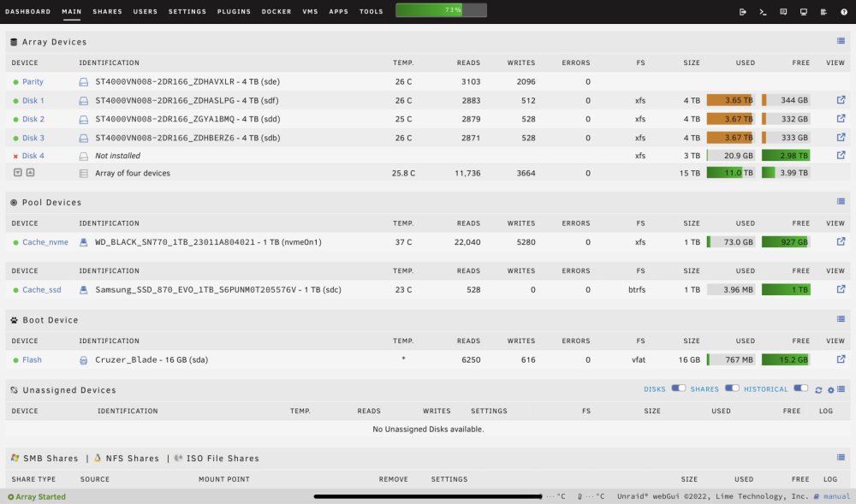The image size is (856, 504).
Task: Open the manual link in footer
Action: tap(836, 496)
